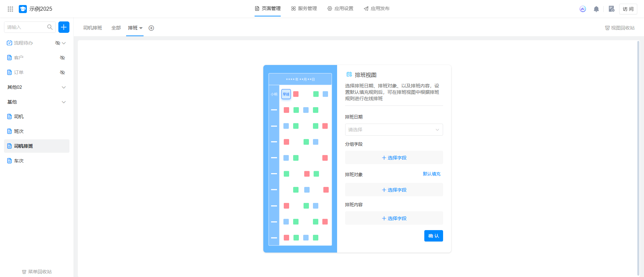Click the 确认 button
Viewport: 644px width, 277px height.
click(433, 236)
